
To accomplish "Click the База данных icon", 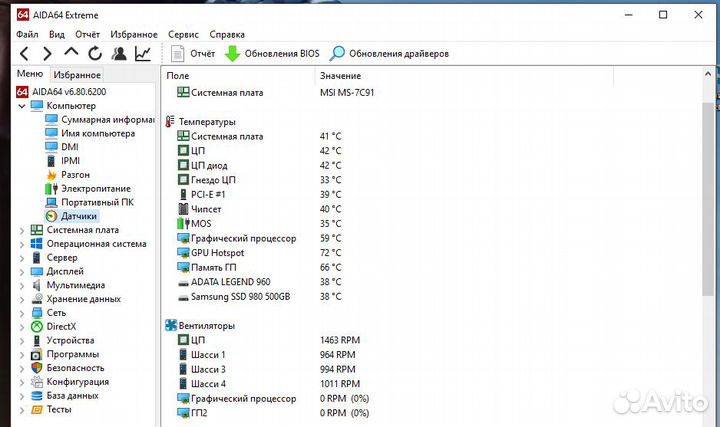I will (x=37, y=396).
